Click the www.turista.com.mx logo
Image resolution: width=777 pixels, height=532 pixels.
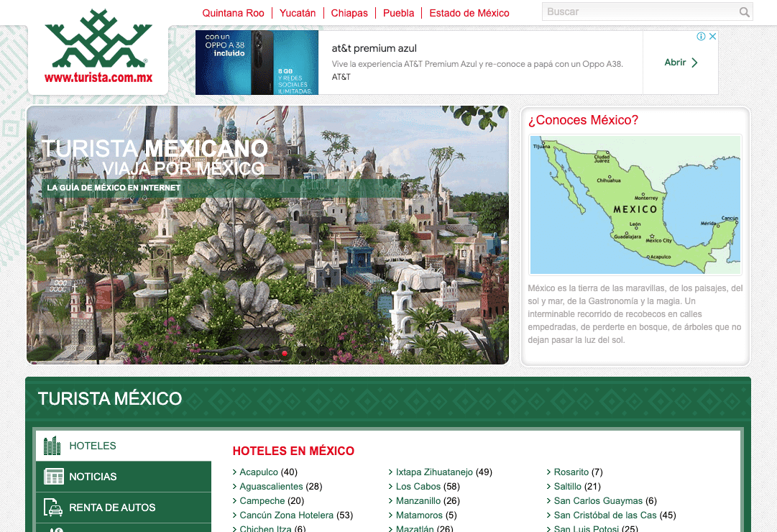98,46
